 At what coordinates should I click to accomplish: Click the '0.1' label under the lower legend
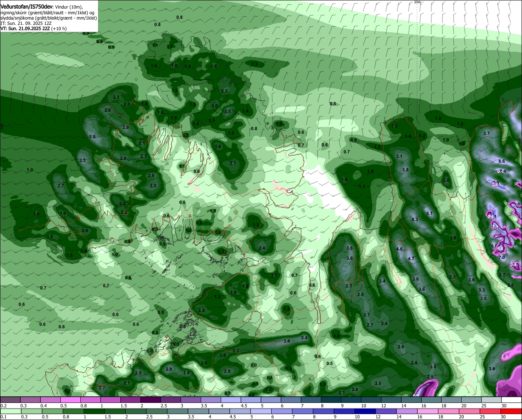3,417
